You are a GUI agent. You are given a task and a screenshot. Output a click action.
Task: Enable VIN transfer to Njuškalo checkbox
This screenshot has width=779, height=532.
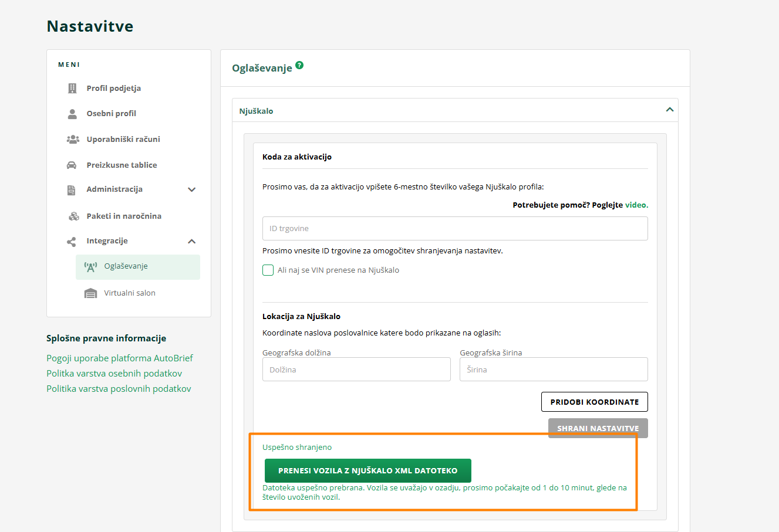pos(268,270)
